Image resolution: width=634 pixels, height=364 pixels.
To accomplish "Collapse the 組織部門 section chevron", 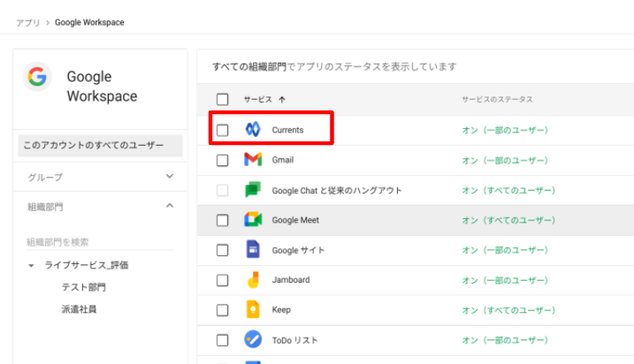I will pos(170,206).
